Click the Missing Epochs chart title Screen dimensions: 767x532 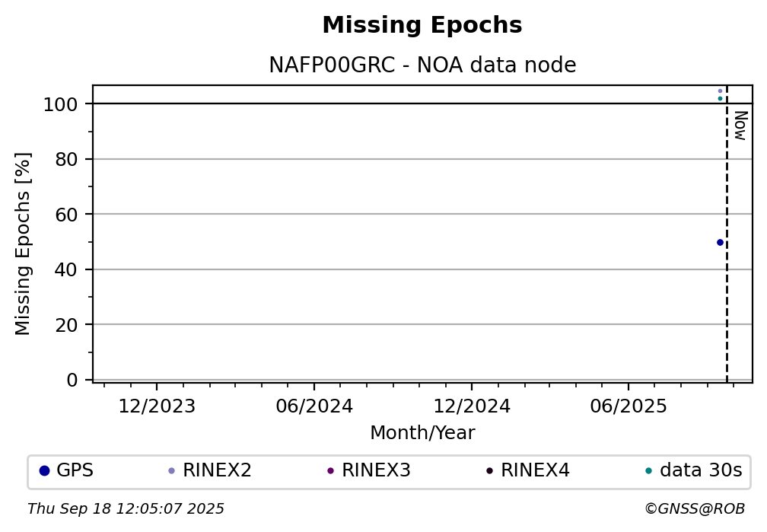[422, 25]
